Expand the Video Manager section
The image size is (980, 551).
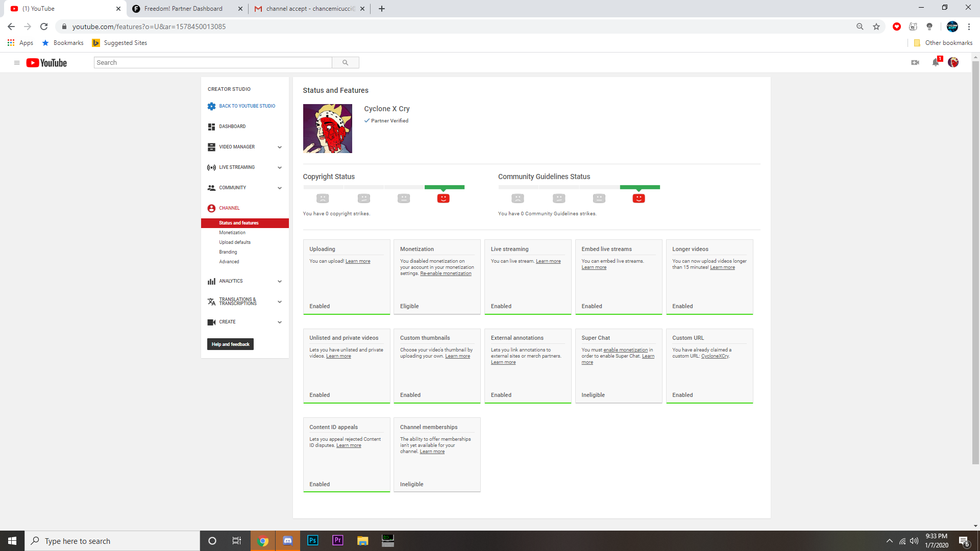pyautogui.click(x=279, y=147)
